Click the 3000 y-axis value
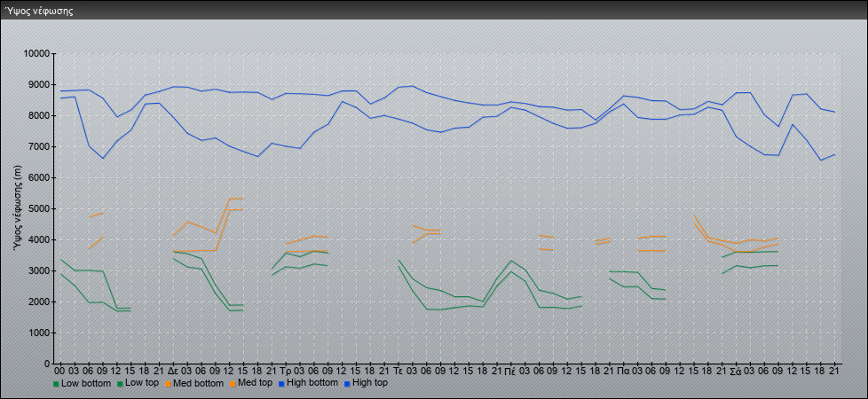Image resolution: width=868 pixels, height=399 pixels. (x=39, y=270)
